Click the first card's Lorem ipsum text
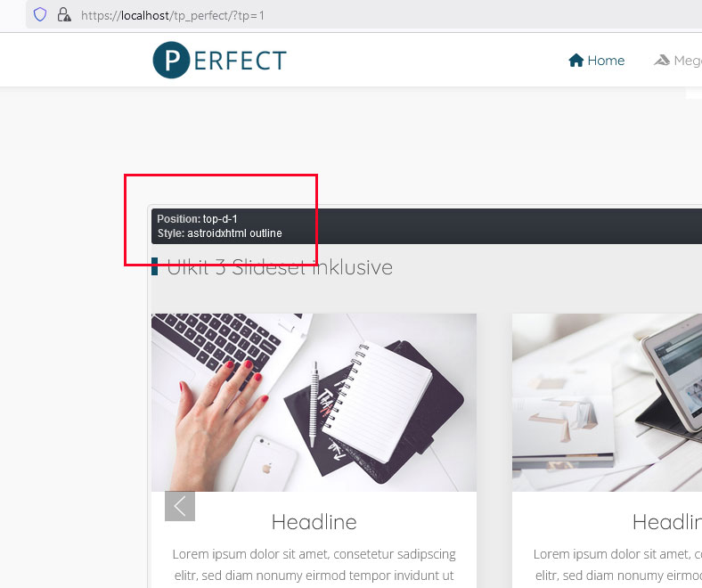Screen dimensions: 702x588 pyautogui.click(x=314, y=565)
